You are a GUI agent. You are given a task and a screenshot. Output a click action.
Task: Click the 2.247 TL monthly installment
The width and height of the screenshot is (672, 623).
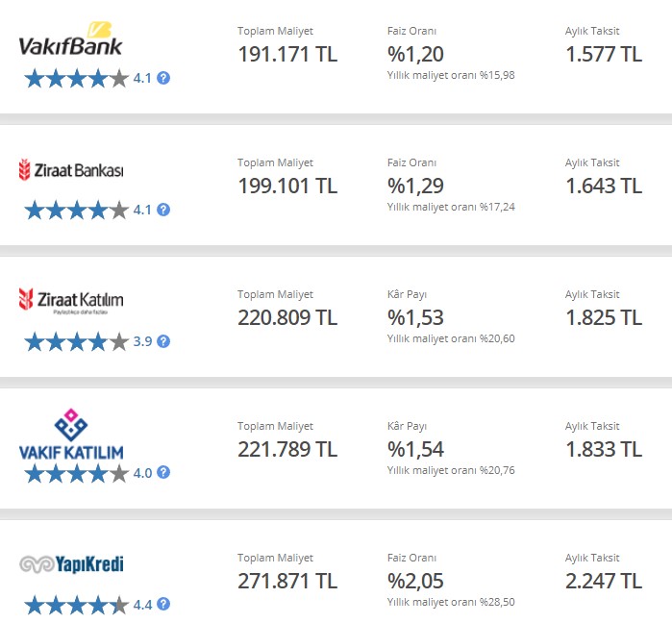(604, 581)
